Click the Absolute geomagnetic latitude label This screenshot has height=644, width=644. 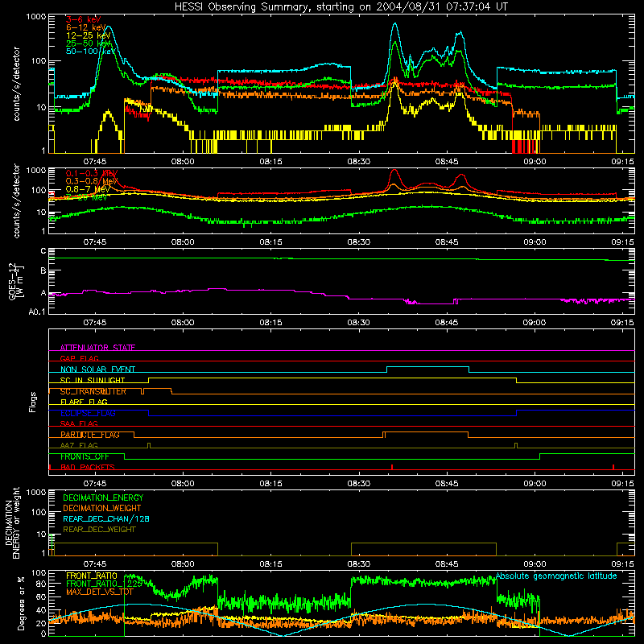[556, 576]
